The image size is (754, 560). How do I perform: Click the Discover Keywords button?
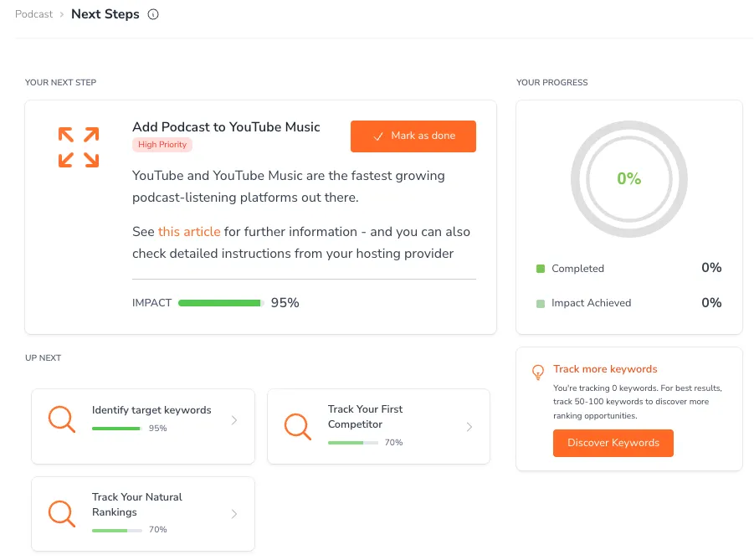pyautogui.click(x=613, y=443)
